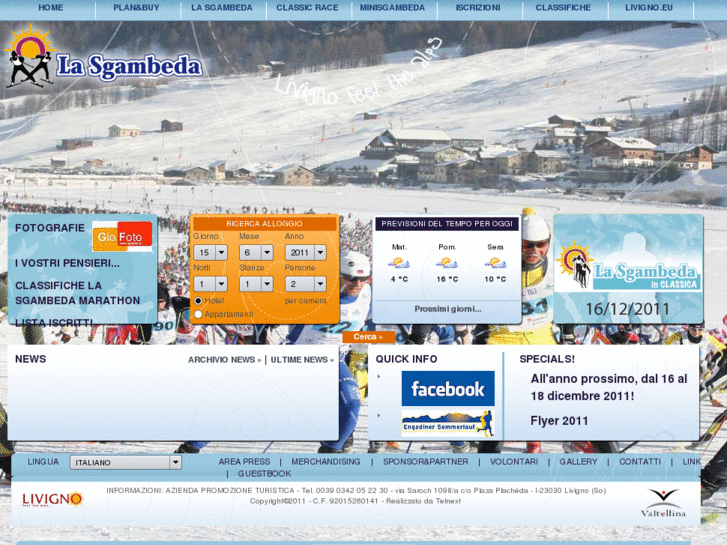The height and width of the screenshot is (545, 727).
Task: Click the Valtellina logo in the footer
Action: tap(663, 503)
